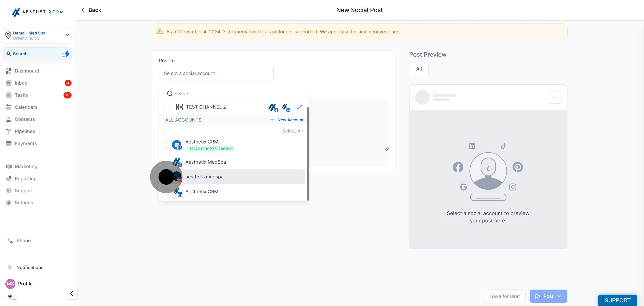Open the Phone dialer icon
The width and height of the screenshot is (644, 306).
10,240
